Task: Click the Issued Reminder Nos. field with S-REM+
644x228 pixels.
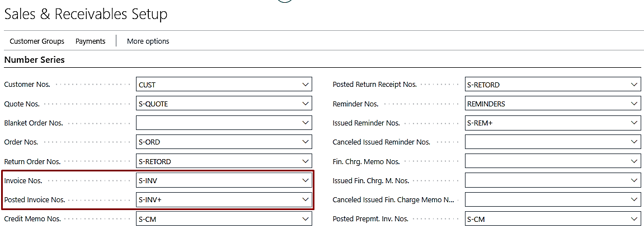Action: coord(553,123)
